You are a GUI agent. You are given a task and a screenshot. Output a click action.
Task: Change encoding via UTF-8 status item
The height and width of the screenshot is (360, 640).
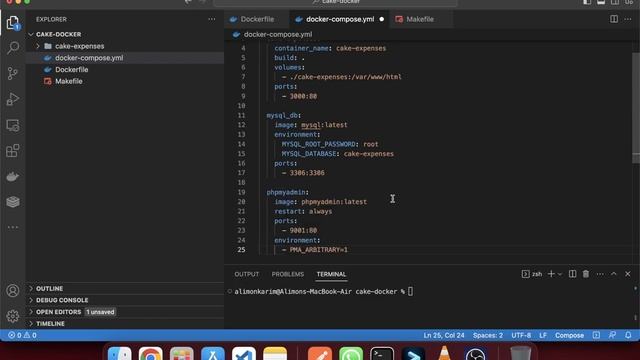click(521, 335)
